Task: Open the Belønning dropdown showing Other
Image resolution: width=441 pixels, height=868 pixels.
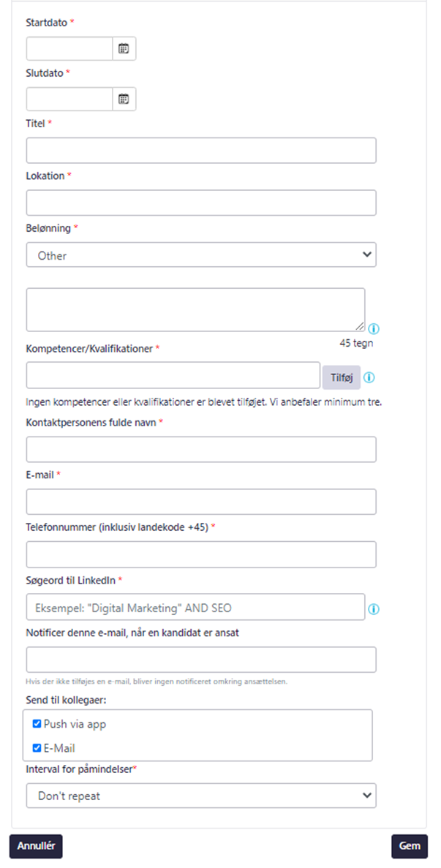Action: pyautogui.click(x=201, y=255)
